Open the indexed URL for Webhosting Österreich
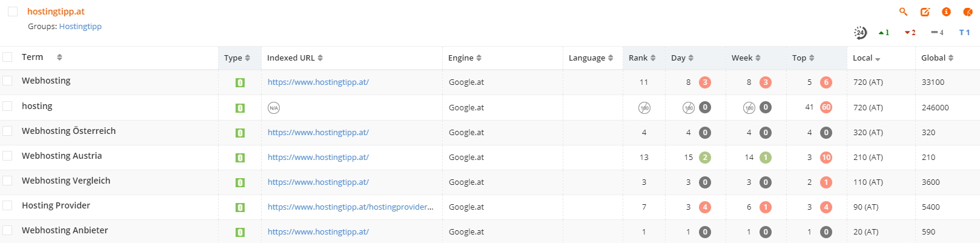The image size is (980, 243). (318, 133)
